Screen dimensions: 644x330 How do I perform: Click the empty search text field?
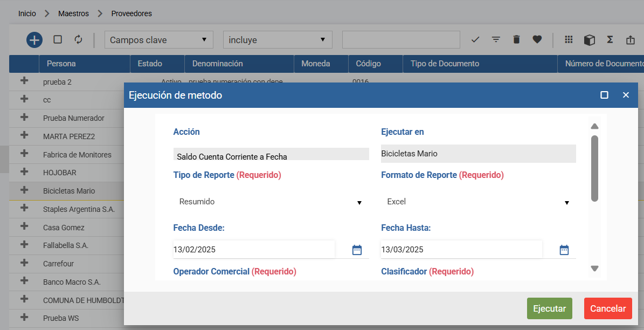tap(401, 40)
